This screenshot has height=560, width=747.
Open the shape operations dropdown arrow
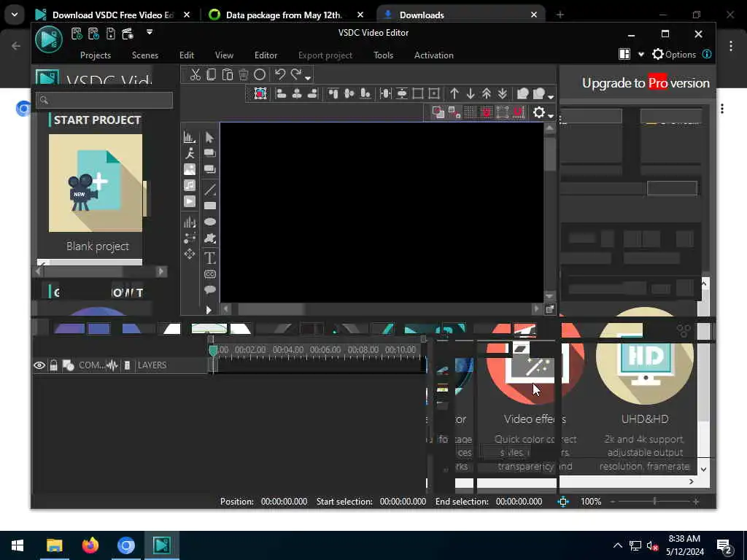(x=551, y=97)
